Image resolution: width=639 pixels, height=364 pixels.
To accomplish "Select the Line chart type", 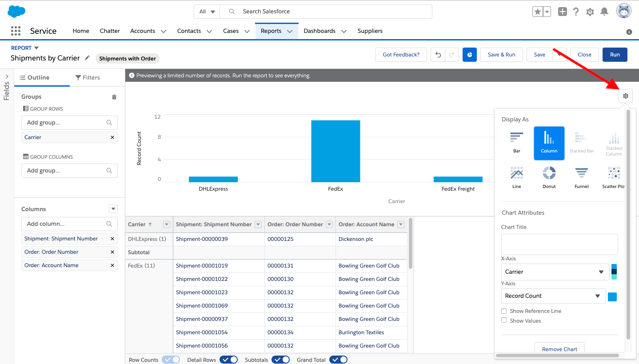I will coord(516,177).
